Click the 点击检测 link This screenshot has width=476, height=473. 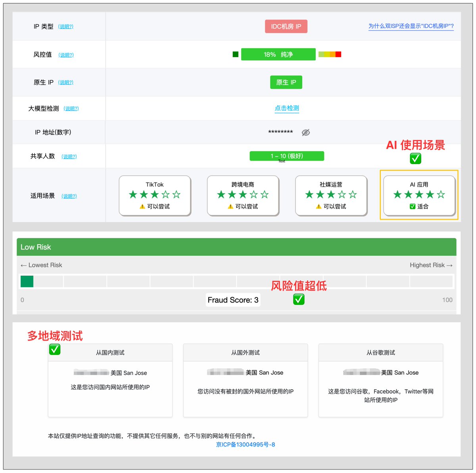[287, 108]
